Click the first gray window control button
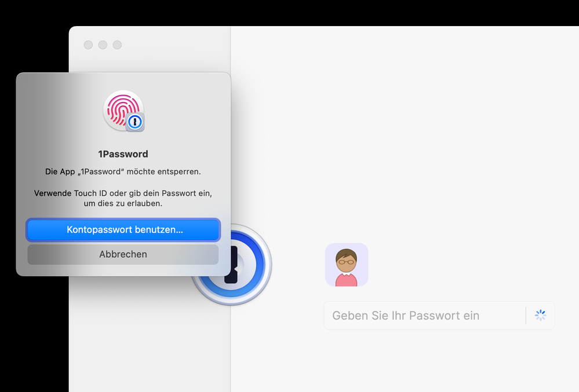The width and height of the screenshot is (579, 392). pyautogui.click(x=88, y=45)
